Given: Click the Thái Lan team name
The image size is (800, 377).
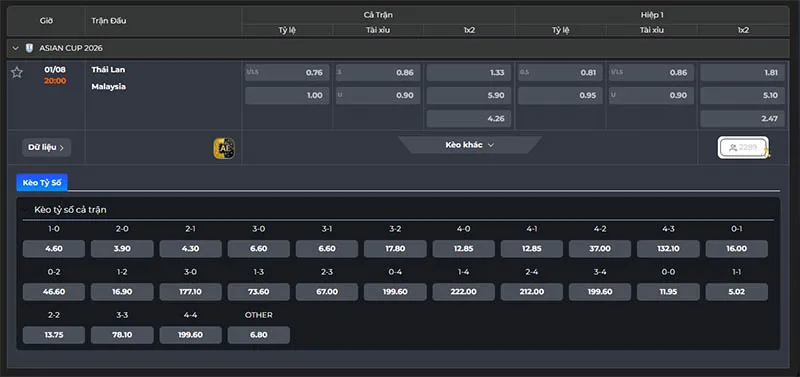Looking at the screenshot, I should (x=108, y=69).
